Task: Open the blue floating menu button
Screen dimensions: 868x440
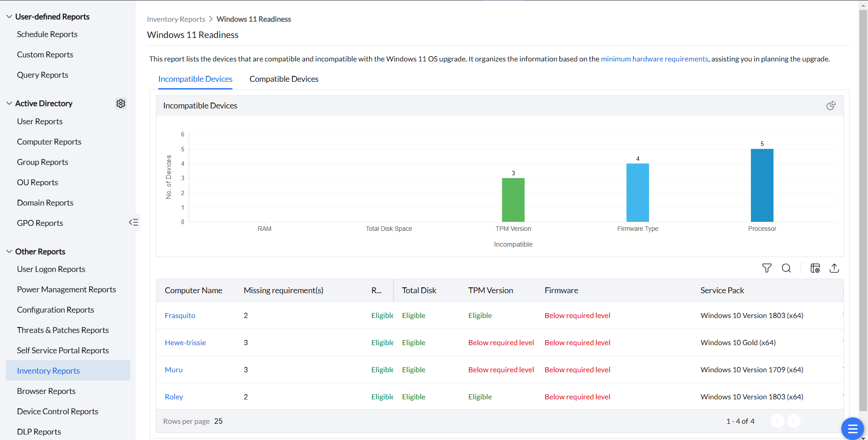Action: [852, 428]
